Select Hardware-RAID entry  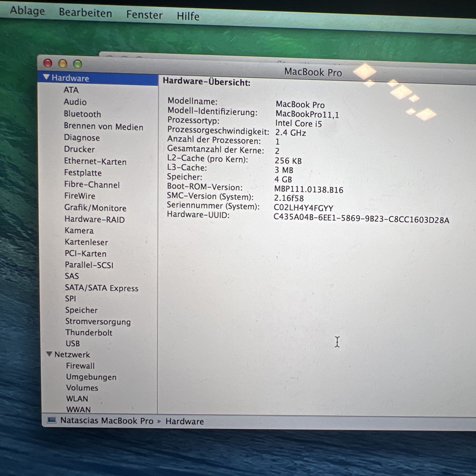(x=95, y=219)
